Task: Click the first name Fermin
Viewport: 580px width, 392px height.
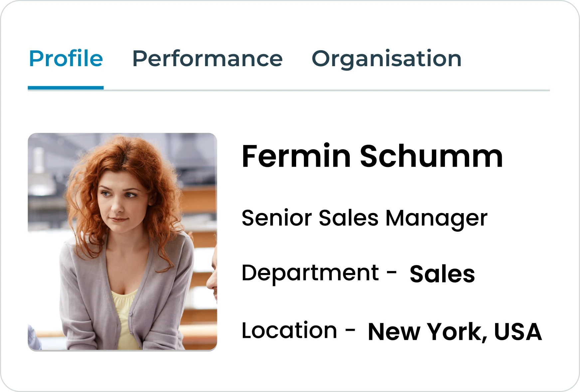Action: pos(296,156)
